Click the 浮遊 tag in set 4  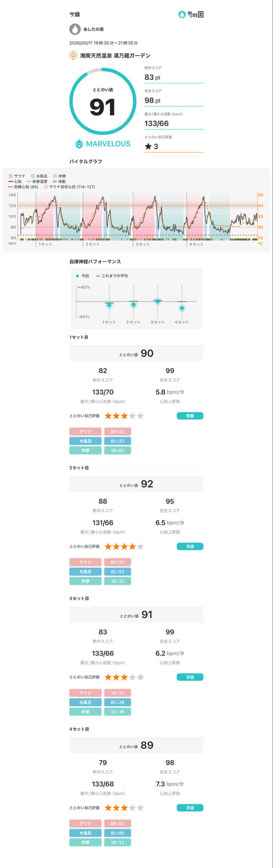point(190,808)
